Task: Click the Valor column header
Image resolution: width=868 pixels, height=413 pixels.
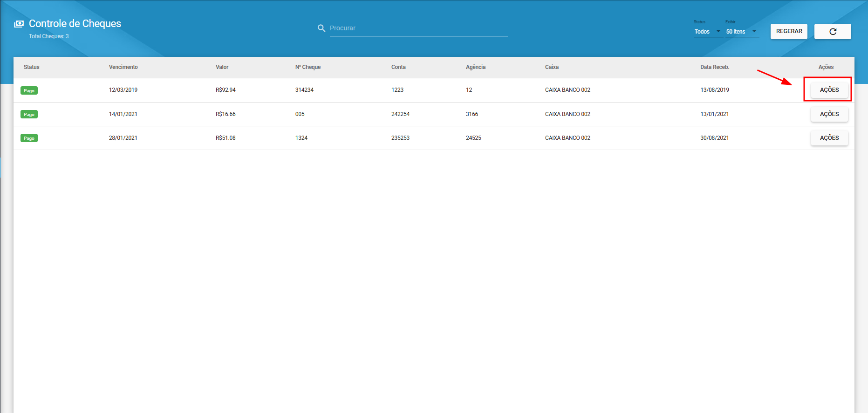Action: [x=222, y=67]
